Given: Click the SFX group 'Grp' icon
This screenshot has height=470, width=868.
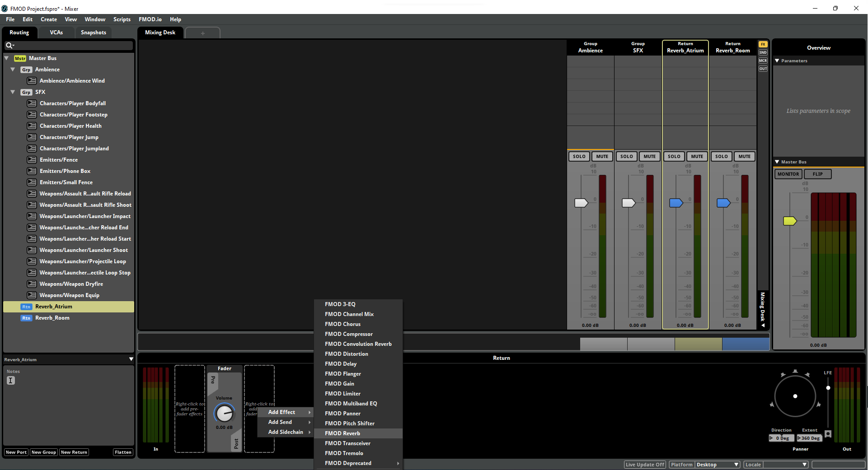Looking at the screenshot, I should (26, 92).
